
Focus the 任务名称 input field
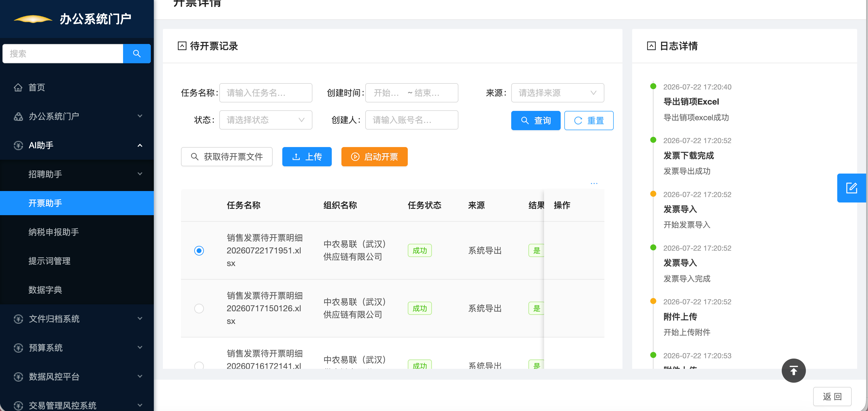pyautogui.click(x=266, y=93)
